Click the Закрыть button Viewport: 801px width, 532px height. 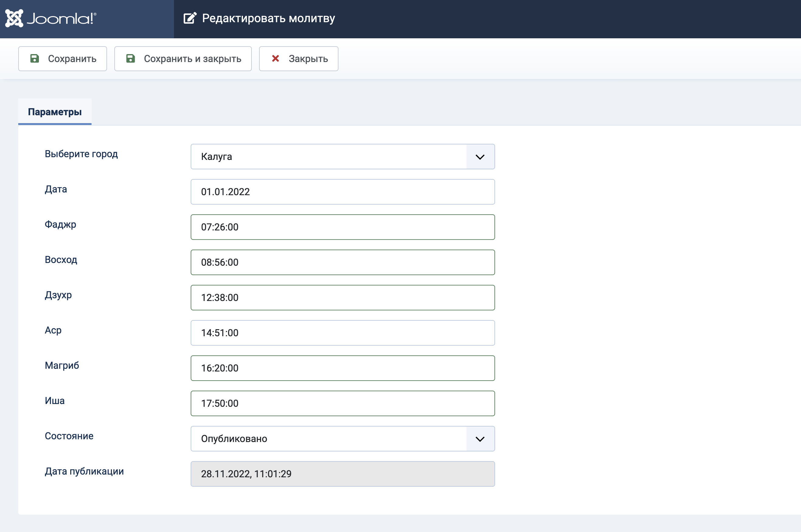point(299,59)
